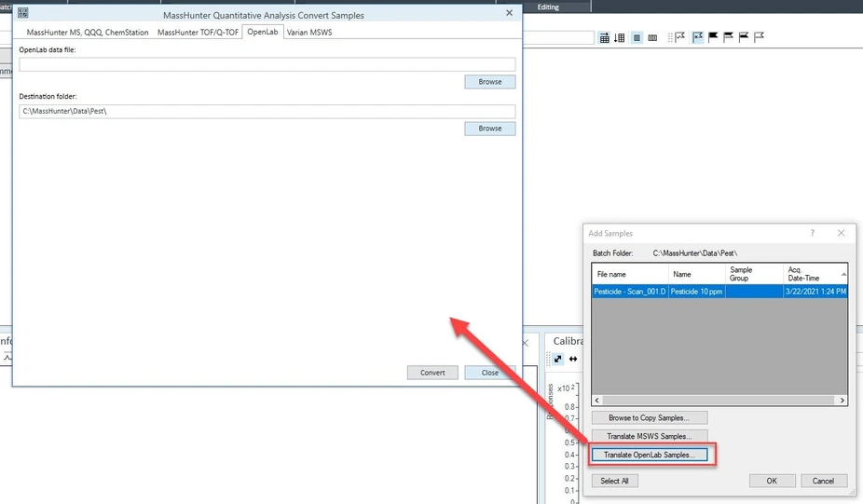Viewport: 863px width, 504px height.
Task: Close the Convert Samples dialog via the X
Action: click(509, 13)
